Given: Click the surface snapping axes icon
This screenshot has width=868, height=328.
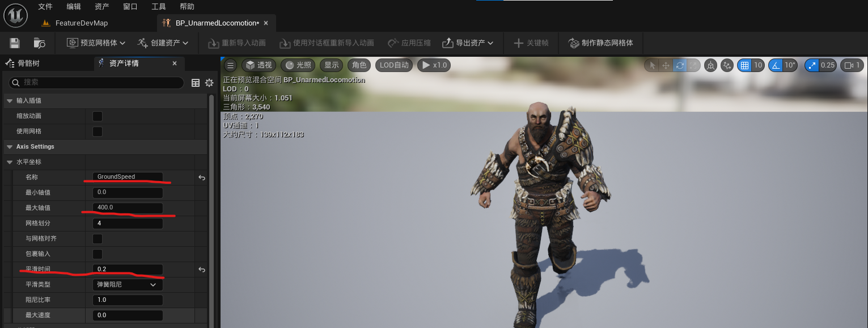Looking at the screenshot, I should tap(727, 65).
